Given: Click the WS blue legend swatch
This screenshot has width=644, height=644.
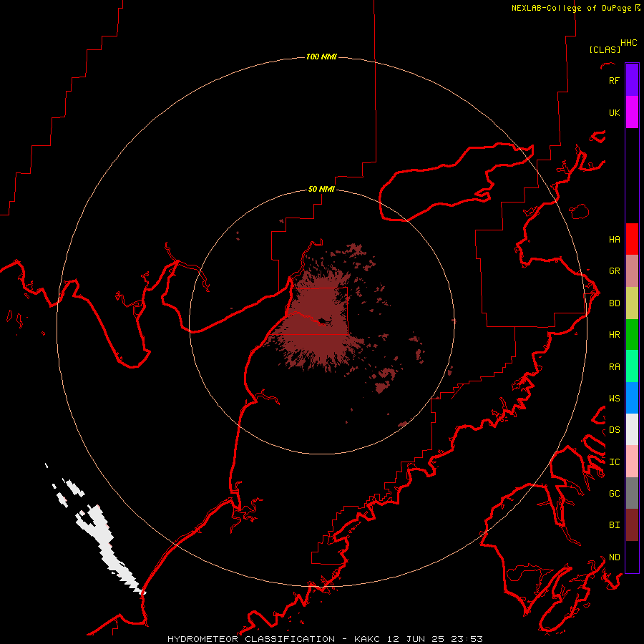Looking at the screenshot, I should tap(632, 398).
